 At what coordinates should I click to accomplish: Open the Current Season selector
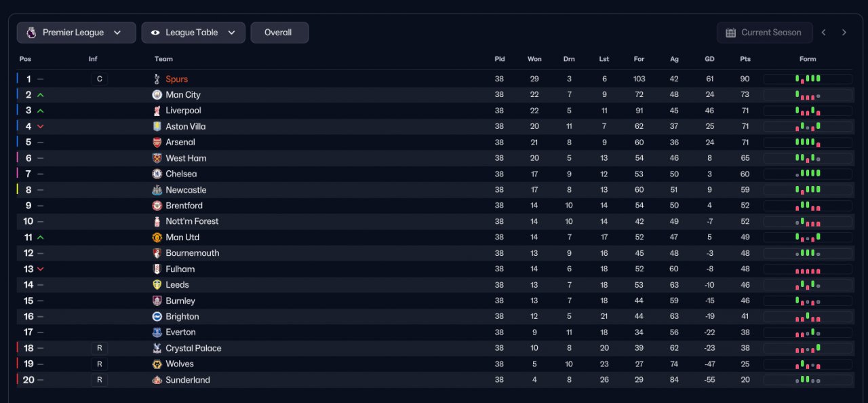point(764,33)
